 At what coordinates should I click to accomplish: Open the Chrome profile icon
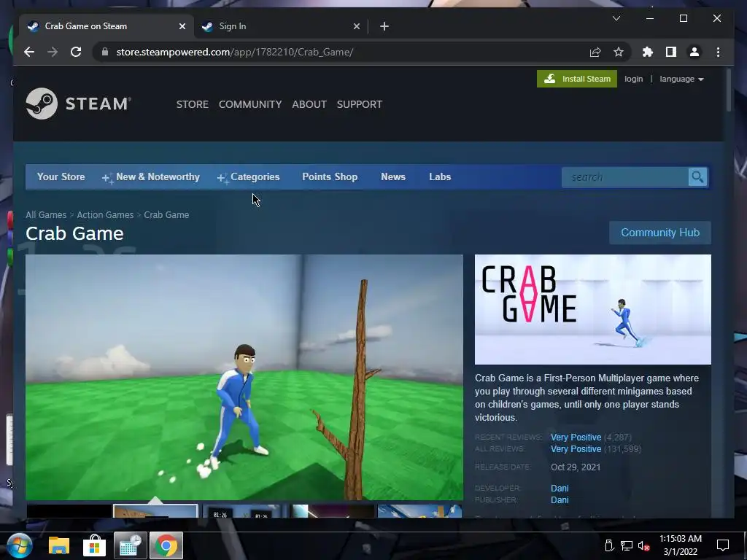(x=694, y=52)
